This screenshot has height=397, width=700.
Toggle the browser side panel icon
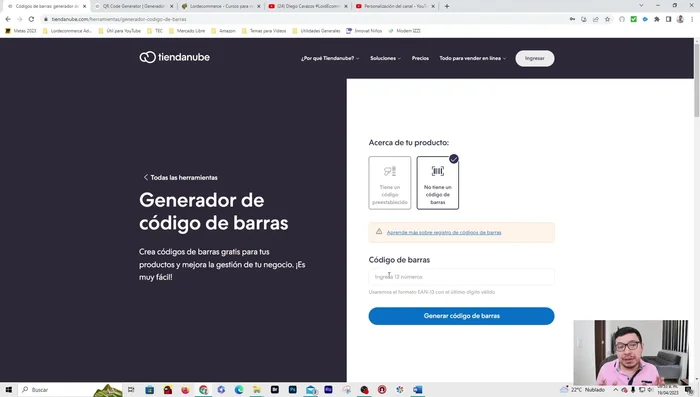[668, 19]
